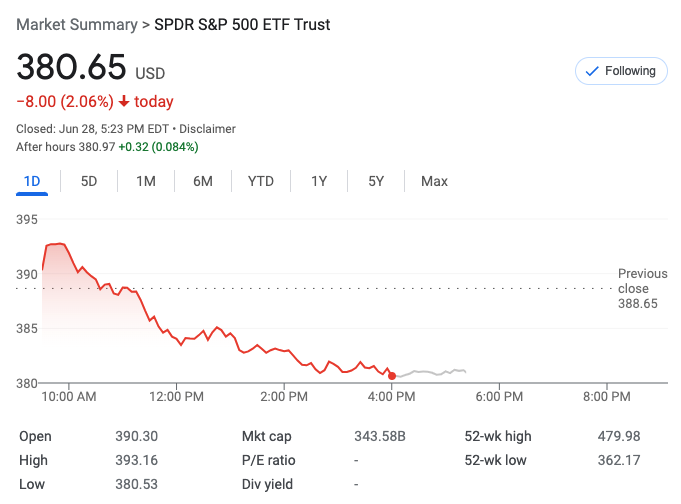This screenshot has height=504, width=681.
Task: Click the Disclaimer link
Action: click(x=208, y=129)
